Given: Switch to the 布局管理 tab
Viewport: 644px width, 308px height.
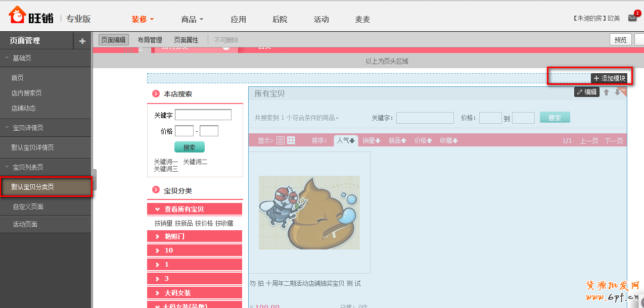Looking at the screenshot, I should pyautogui.click(x=150, y=39).
